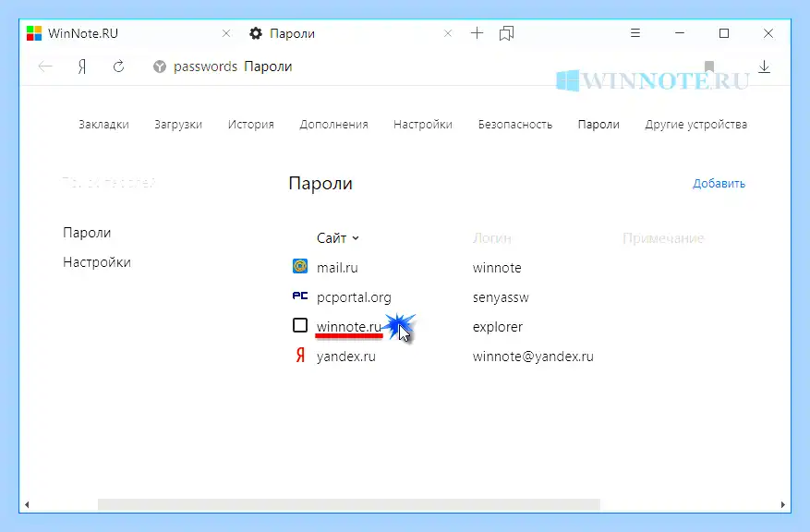Maximize the browser window

724,33
